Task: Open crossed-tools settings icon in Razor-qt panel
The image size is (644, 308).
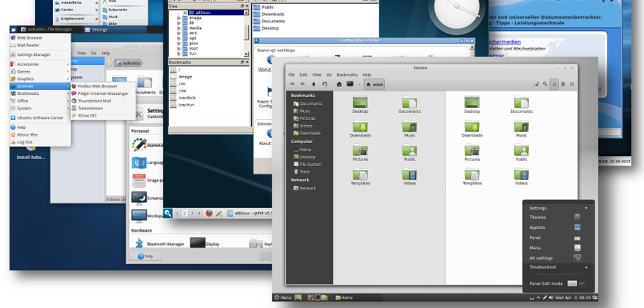Action: (x=219, y=213)
